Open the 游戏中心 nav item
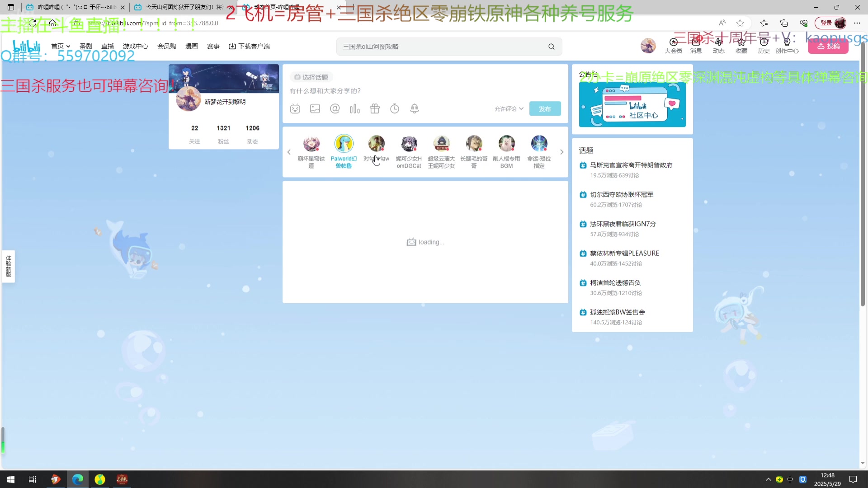This screenshot has width=868, height=488. click(x=136, y=46)
